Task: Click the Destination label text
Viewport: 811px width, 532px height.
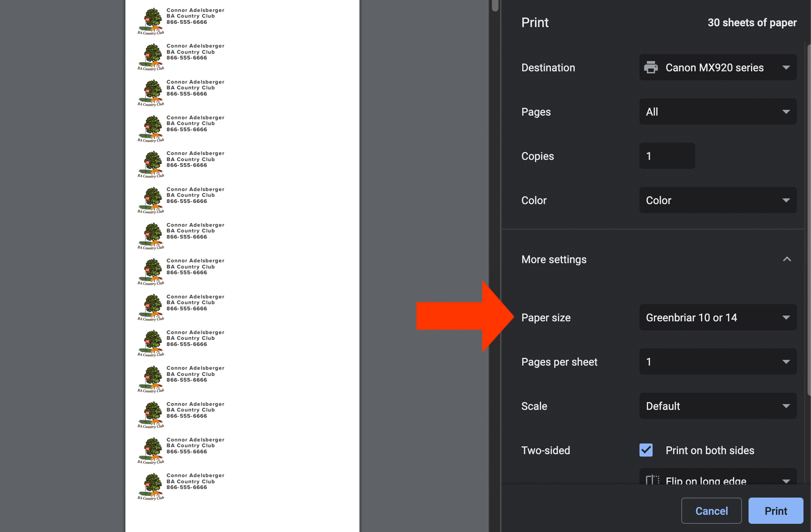Action: pos(548,67)
